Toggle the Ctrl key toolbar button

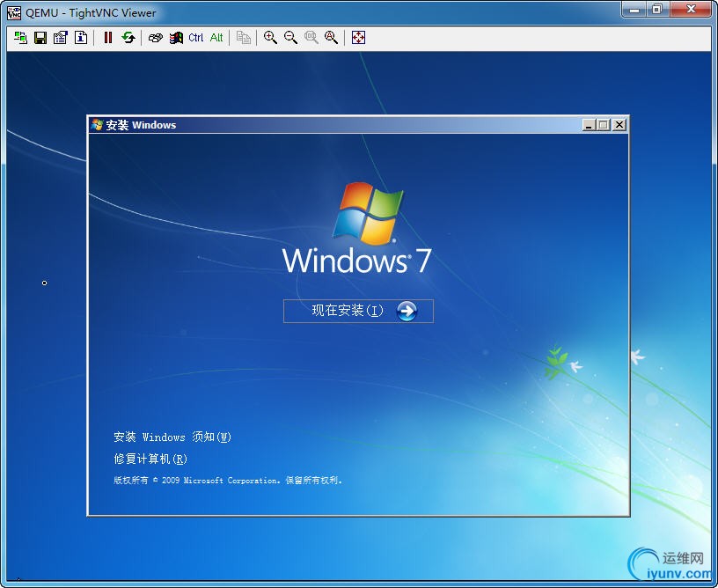pyautogui.click(x=196, y=38)
